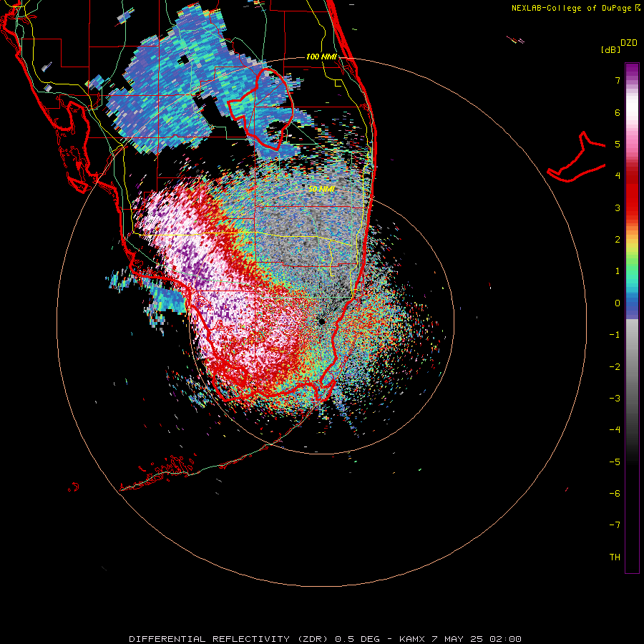Viewport: 644px width, 644px height.
Task: Click the 50 NMI range ring label
Action: tap(321, 189)
